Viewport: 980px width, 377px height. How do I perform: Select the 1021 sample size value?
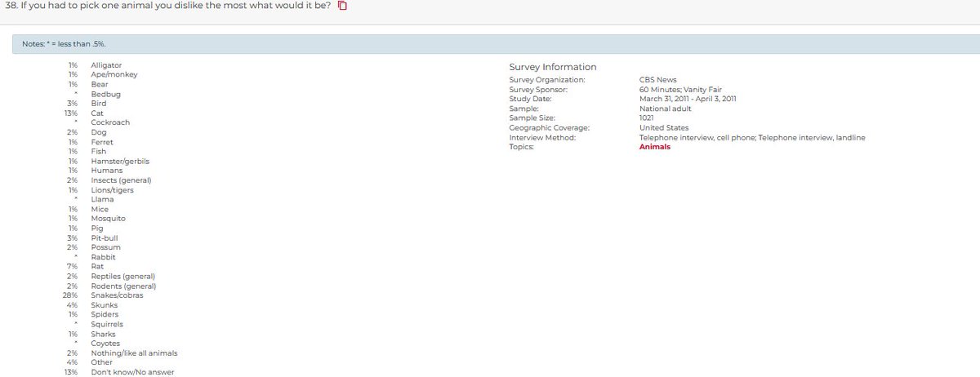[647, 118]
